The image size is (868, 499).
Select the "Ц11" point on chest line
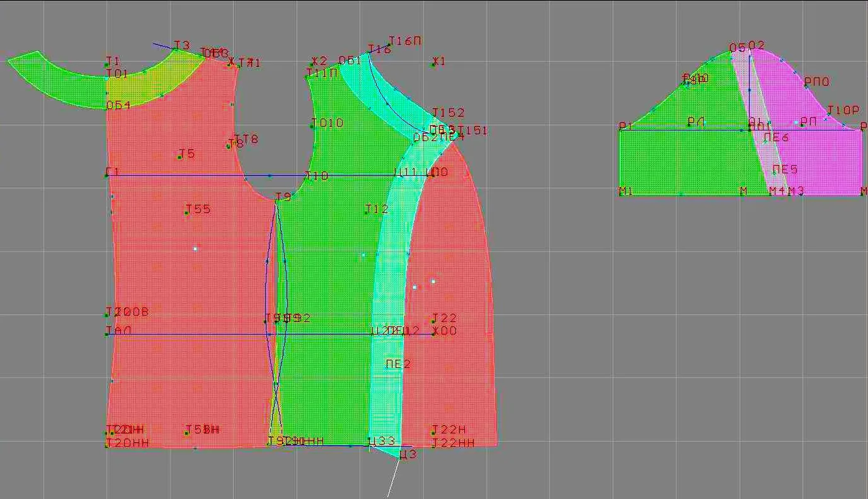(x=405, y=172)
